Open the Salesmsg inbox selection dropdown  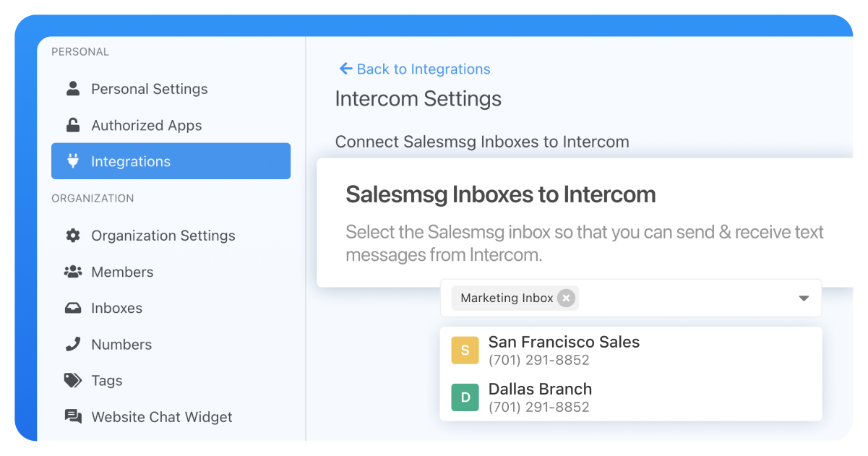(803, 298)
